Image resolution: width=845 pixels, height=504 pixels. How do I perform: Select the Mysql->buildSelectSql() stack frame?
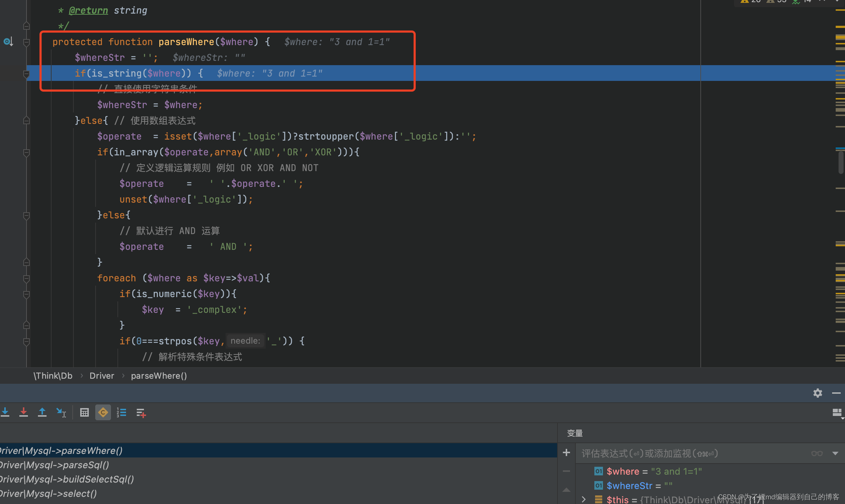point(67,479)
